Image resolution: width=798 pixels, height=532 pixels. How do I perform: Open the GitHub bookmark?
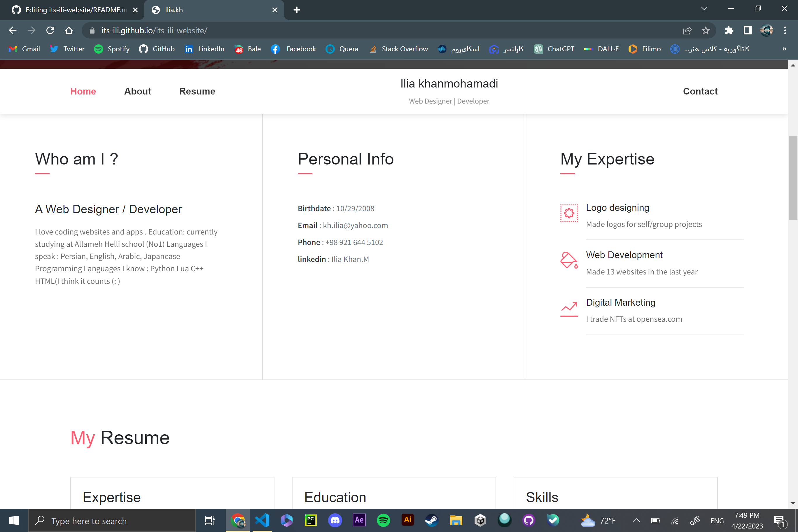tap(157, 49)
